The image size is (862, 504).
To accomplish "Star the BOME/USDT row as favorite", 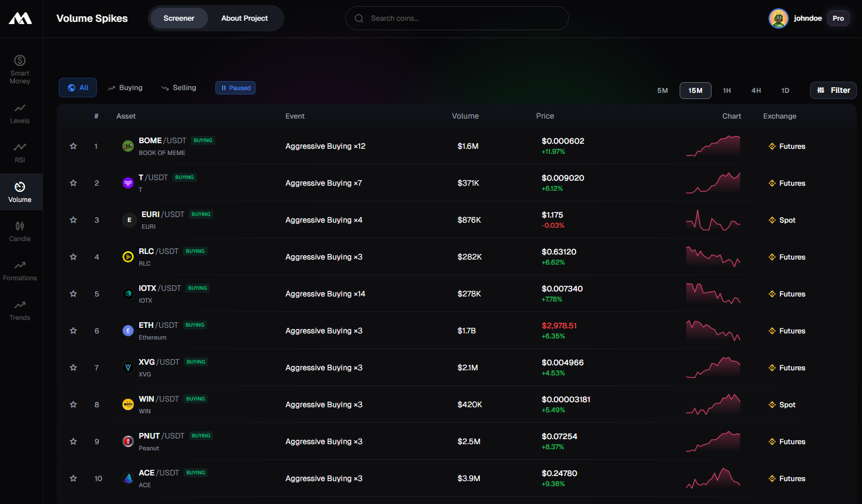I will [73, 146].
